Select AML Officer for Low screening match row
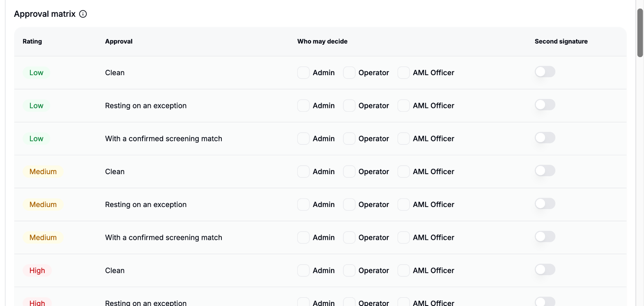 [404, 138]
